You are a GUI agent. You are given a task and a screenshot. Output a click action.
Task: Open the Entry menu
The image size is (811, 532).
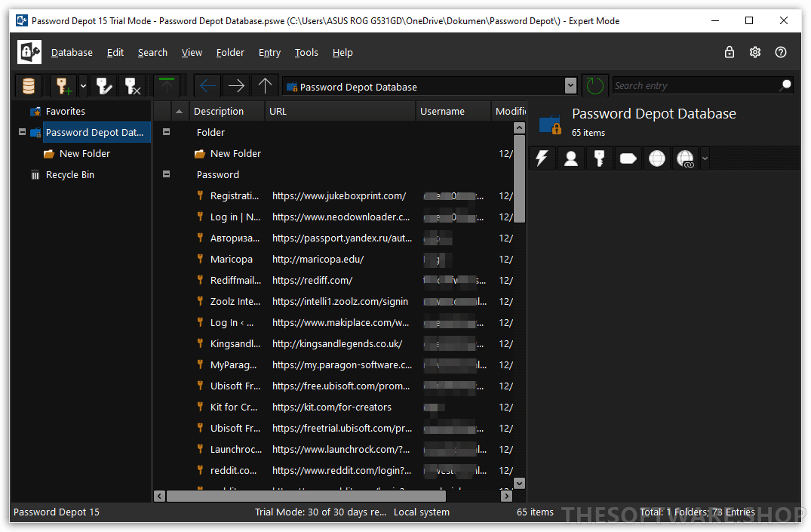pyautogui.click(x=269, y=52)
